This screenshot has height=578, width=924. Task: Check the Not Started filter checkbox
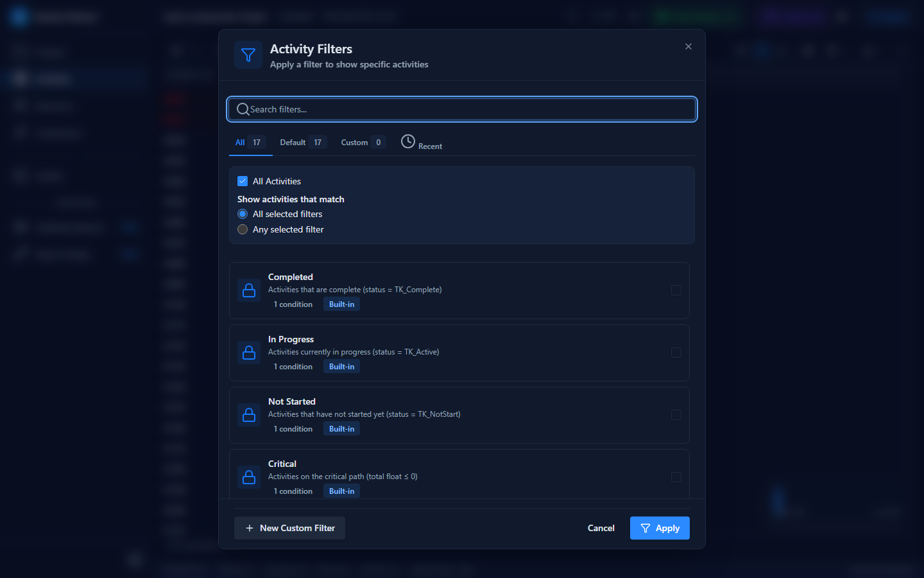pos(676,415)
